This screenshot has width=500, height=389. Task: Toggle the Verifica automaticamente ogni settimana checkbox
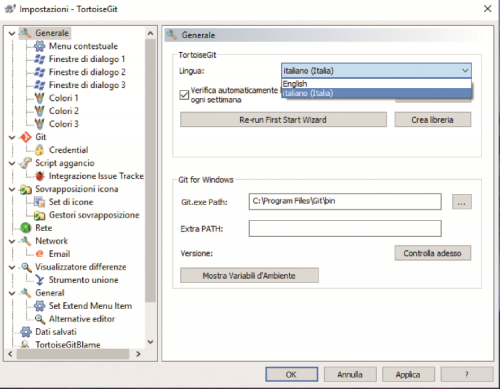coord(184,95)
